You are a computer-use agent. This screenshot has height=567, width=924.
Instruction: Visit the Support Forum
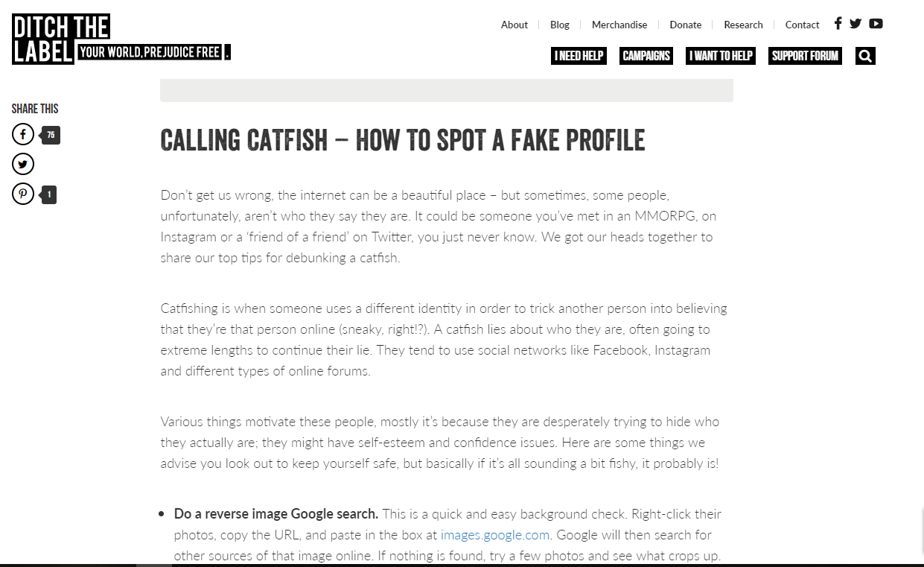pos(805,56)
